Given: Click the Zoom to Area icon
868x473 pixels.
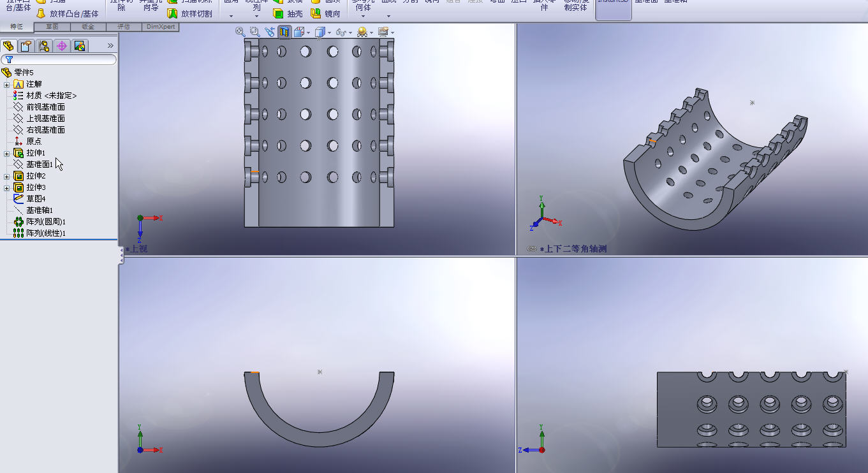Looking at the screenshot, I should tap(254, 31).
